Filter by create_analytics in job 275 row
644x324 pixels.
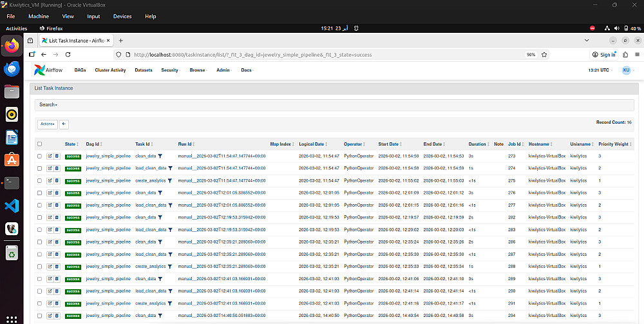169,181
